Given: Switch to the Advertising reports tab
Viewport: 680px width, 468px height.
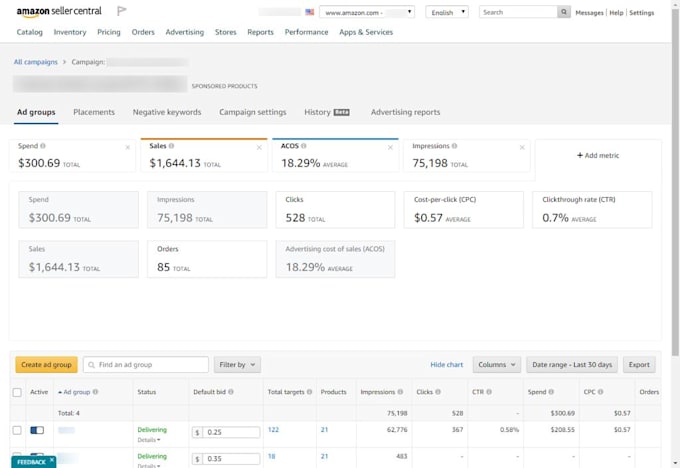Looking at the screenshot, I should (405, 112).
